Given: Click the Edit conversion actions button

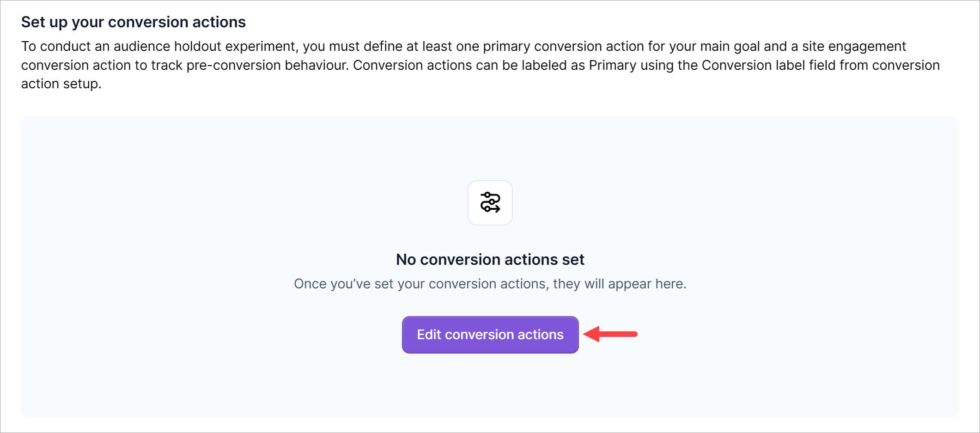Looking at the screenshot, I should pos(490,335).
